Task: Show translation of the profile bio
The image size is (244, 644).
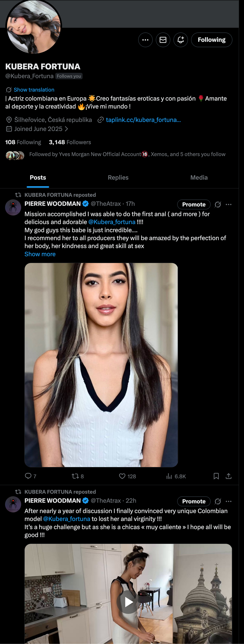Action: point(34,90)
